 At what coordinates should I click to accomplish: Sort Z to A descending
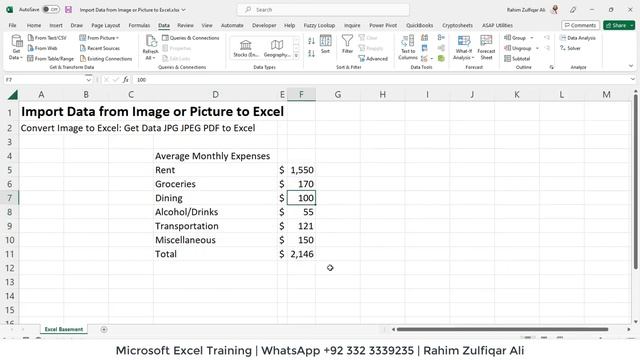point(311,53)
